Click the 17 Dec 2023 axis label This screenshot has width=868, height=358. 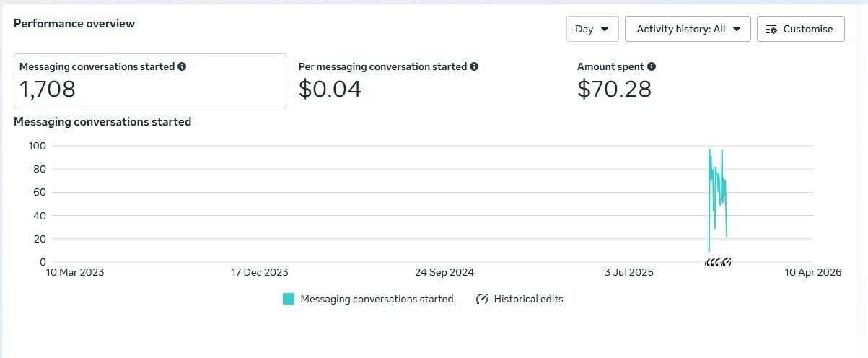click(x=260, y=273)
